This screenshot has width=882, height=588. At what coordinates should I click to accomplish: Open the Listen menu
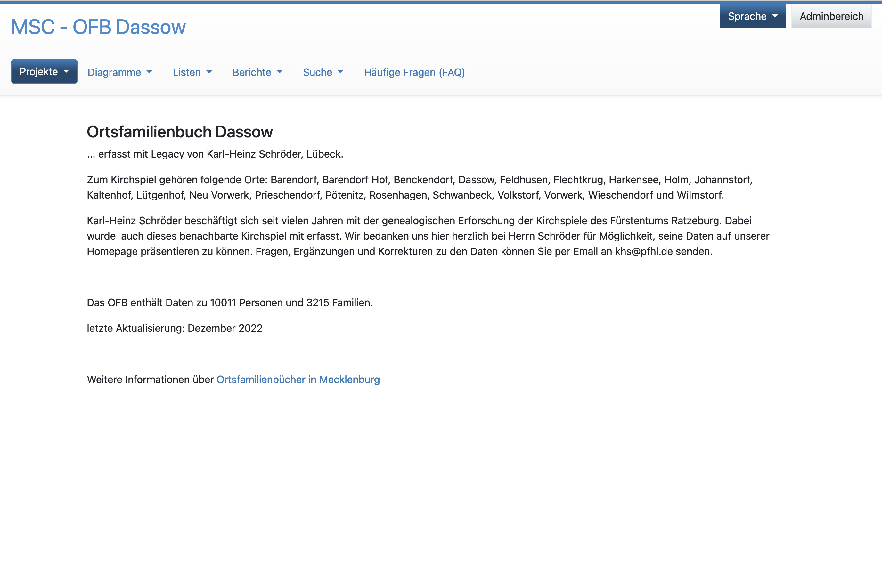[192, 72]
